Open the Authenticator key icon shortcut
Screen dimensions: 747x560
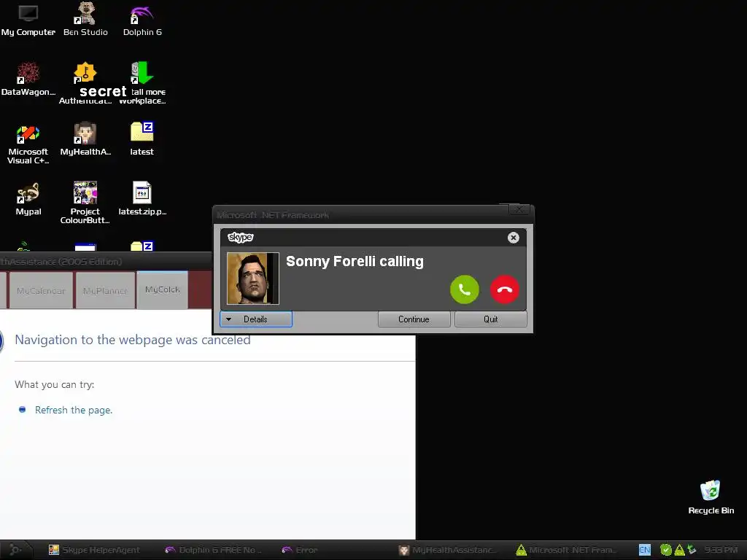coord(85,74)
